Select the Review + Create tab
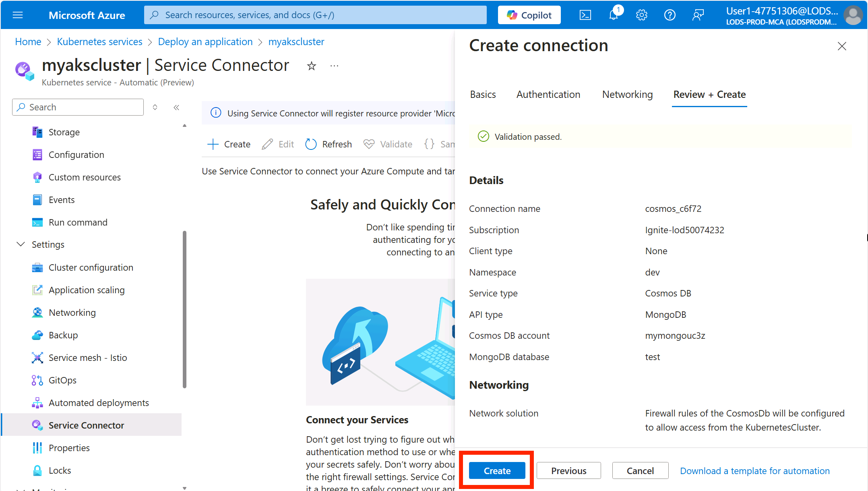 (709, 94)
